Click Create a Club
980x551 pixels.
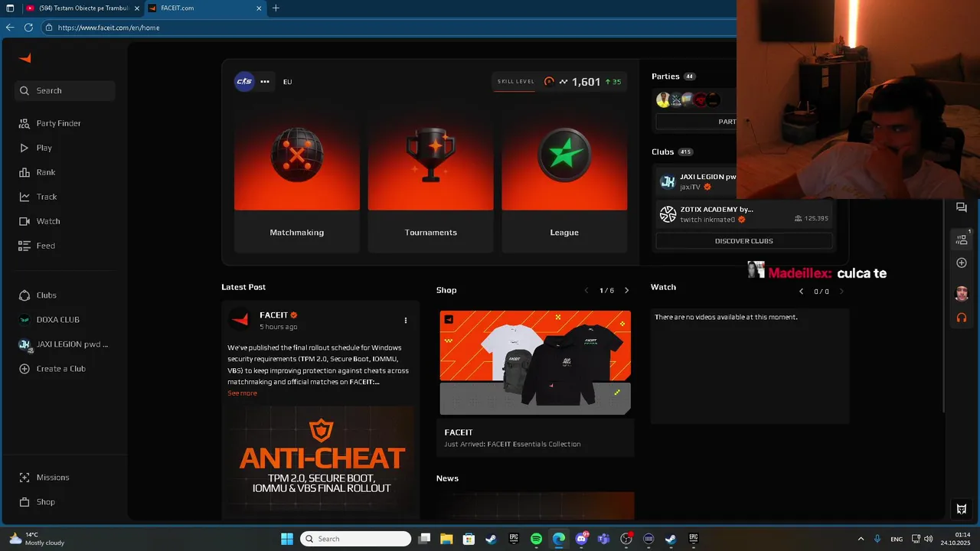[52, 369]
